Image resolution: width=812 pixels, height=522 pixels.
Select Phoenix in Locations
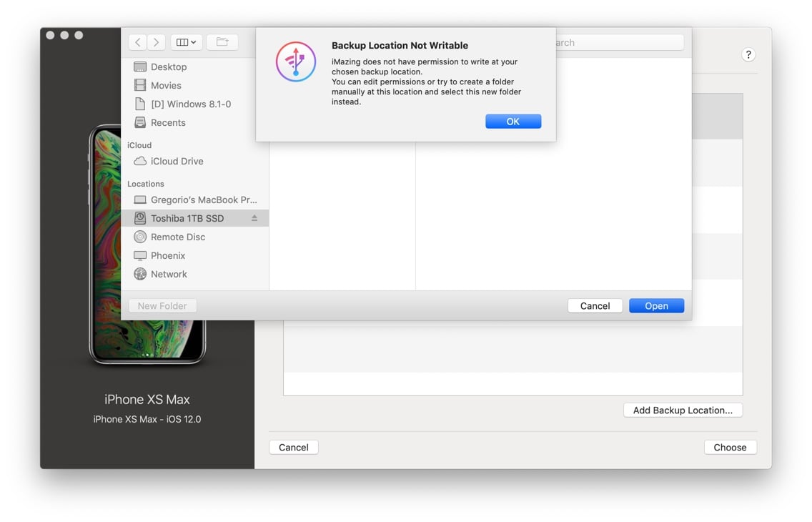pos(194,256)
